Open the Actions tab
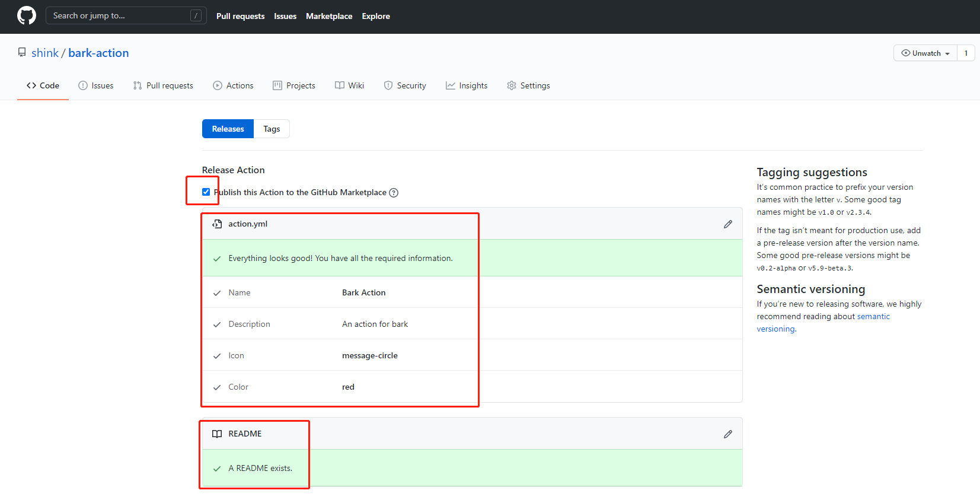This screenshot has height=503, width=980. [x=233, y=85]
